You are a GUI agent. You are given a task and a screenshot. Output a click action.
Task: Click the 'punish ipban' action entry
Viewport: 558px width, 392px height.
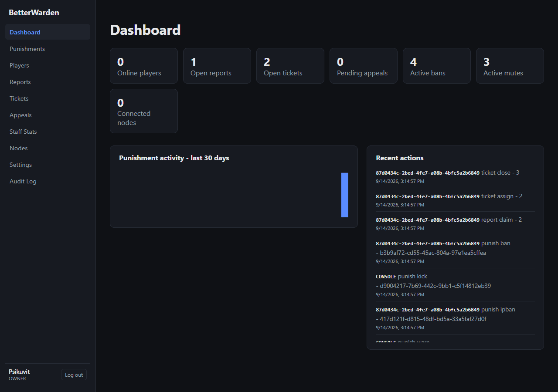pos(455,318)
